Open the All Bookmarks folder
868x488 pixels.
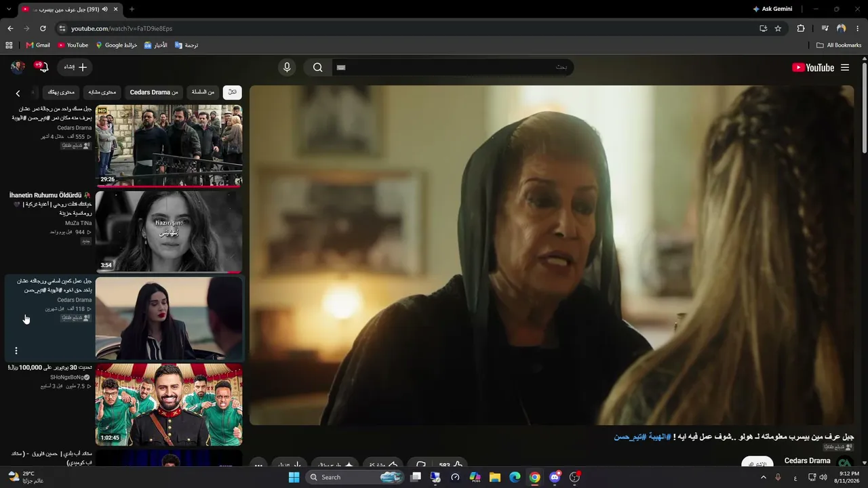click(839, 45)
